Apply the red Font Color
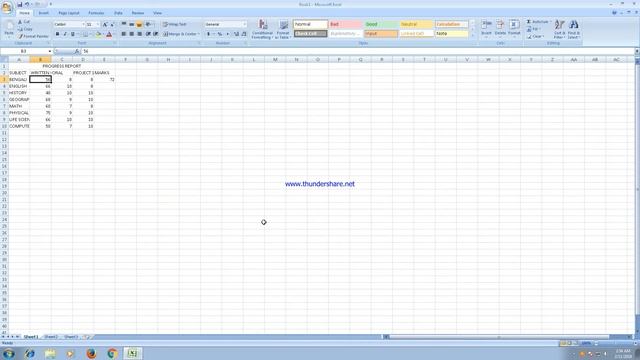640x360 pixels. click(109, 34)
